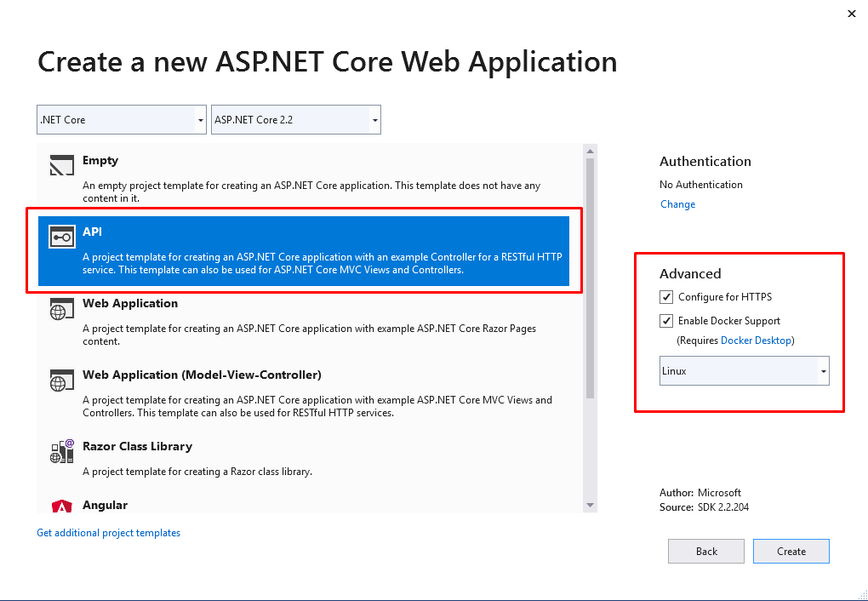
Task: Open the Docker Desktop link
Action: coord(756,341)
